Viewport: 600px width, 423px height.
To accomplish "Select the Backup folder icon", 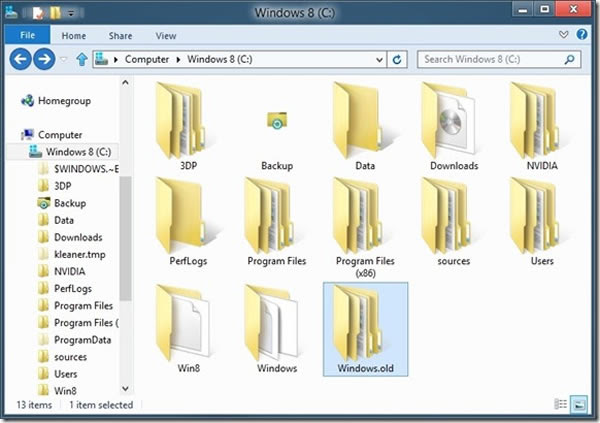I will [x=276, y=121].
